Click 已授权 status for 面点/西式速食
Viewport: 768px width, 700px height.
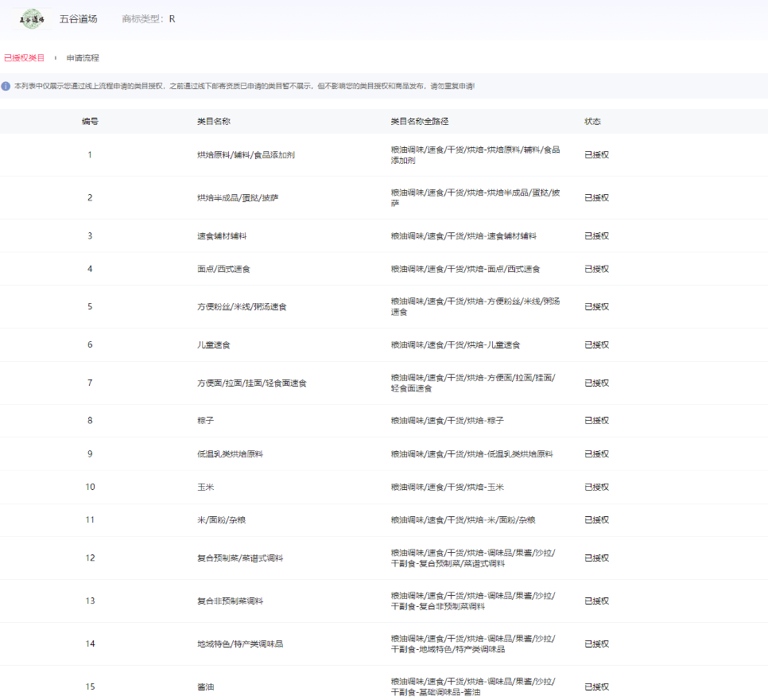tap(596, 270)
